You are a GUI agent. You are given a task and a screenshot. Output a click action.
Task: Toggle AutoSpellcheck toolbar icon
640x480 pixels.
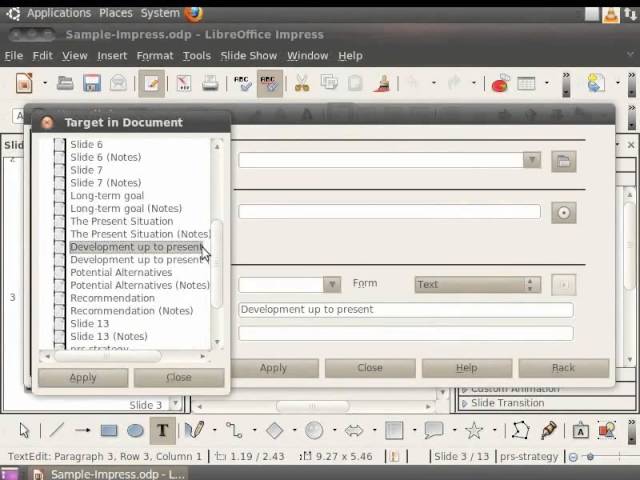[269, 83]
